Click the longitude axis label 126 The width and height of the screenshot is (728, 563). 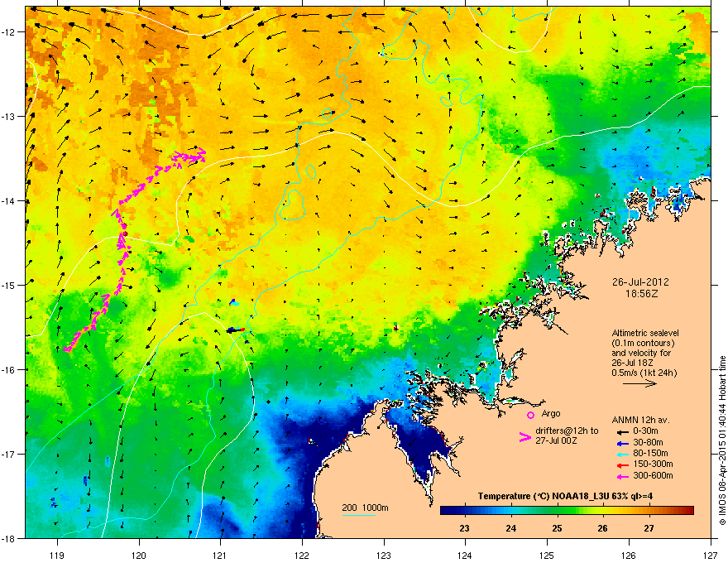[x=629, y=555]
